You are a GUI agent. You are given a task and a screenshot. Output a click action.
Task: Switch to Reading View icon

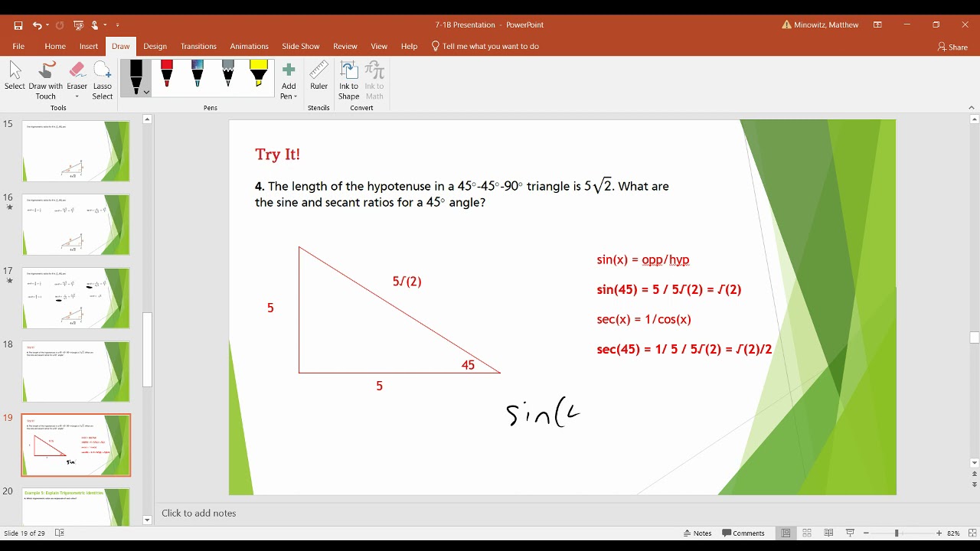828,533
